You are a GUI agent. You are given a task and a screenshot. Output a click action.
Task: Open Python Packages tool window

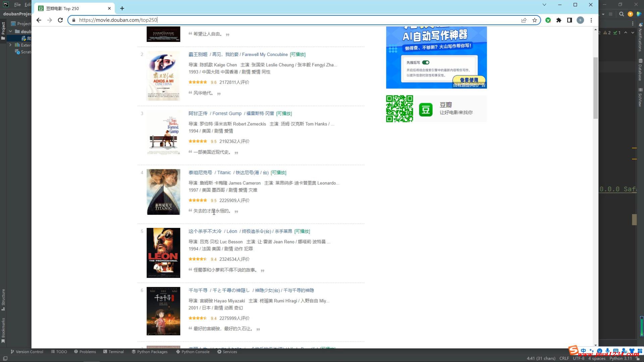point(149,352)
